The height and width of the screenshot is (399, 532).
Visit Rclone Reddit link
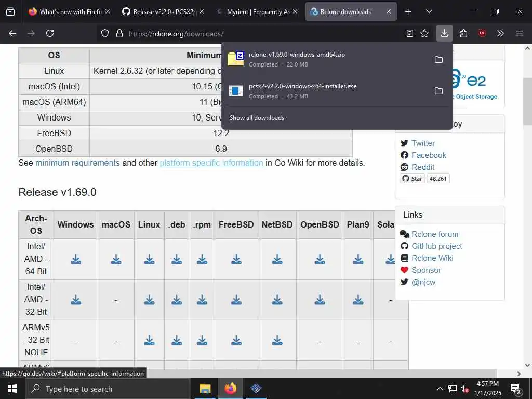[x=423, y=167]
